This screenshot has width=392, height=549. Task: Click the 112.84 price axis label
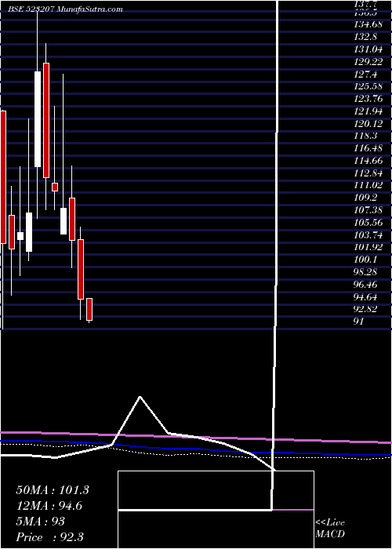tap(368, 173)
